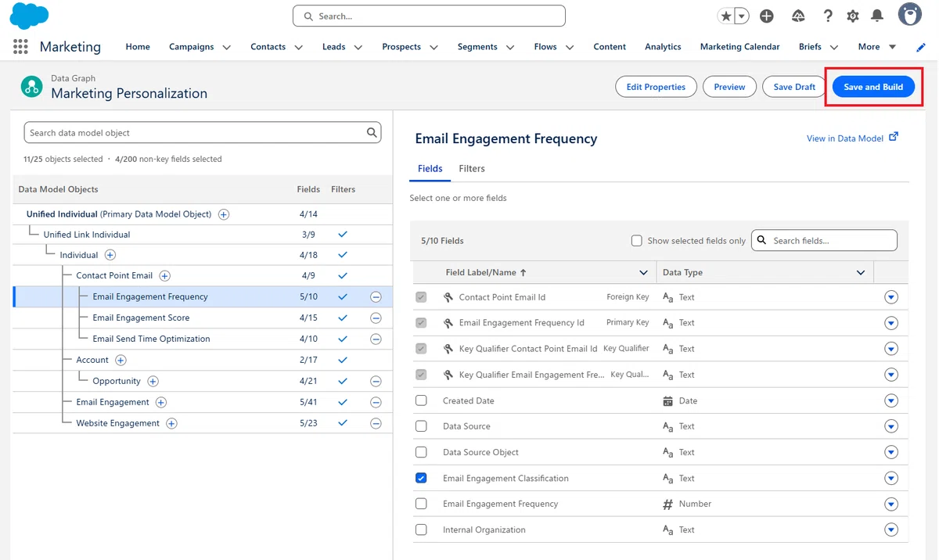Click Contact Point Email Id checkbox
The height and width of the screenshot is (560, 939).
point(421,297)
